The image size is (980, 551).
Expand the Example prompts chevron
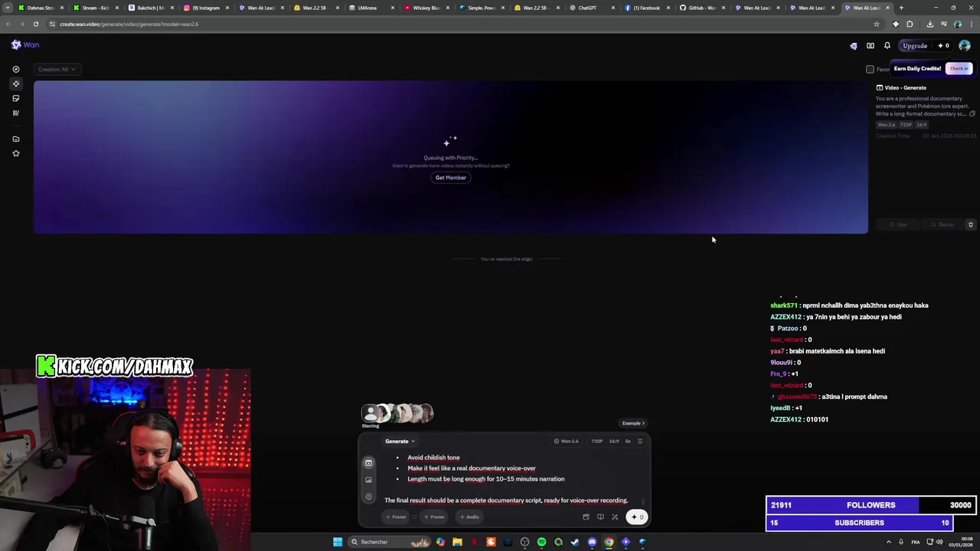pos(633,423)
